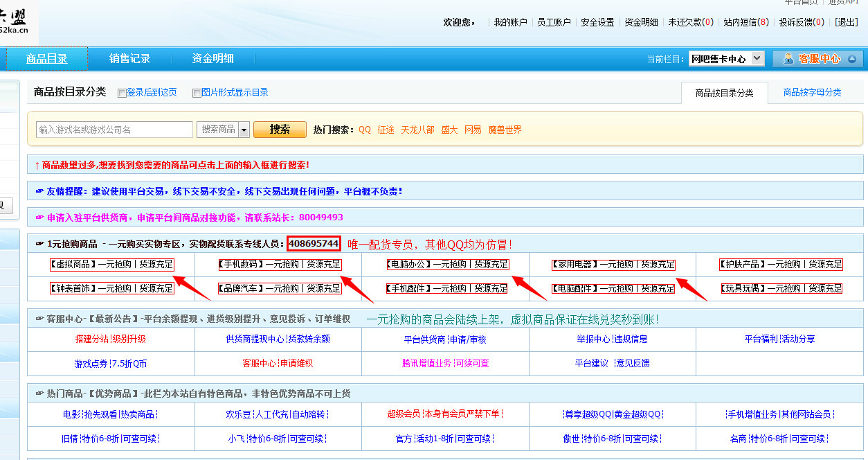Click the 【品牌汽车】一元抢购 banner
This screenshot has height=460, width=868.
point(279,288)
